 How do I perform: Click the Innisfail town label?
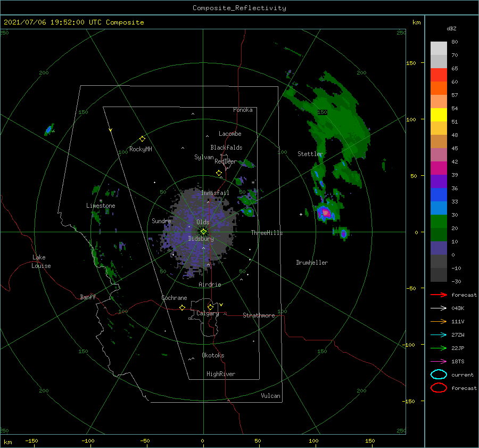tap(215, 193)
